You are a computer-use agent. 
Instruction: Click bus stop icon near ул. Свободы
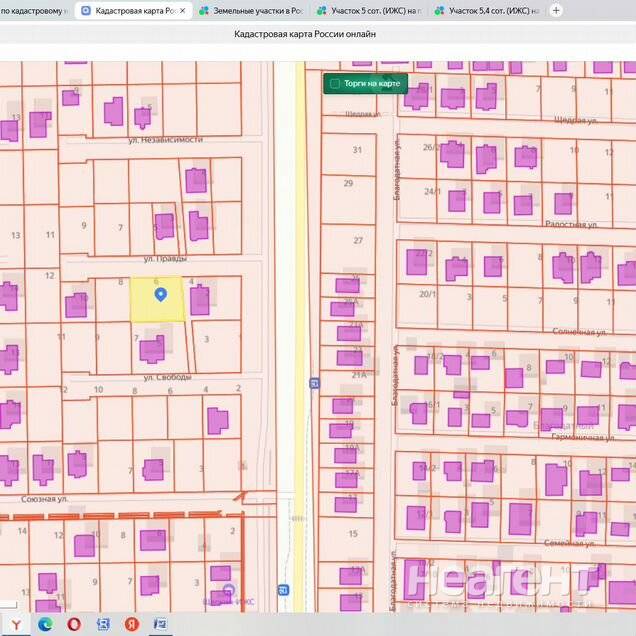(314, 382)
